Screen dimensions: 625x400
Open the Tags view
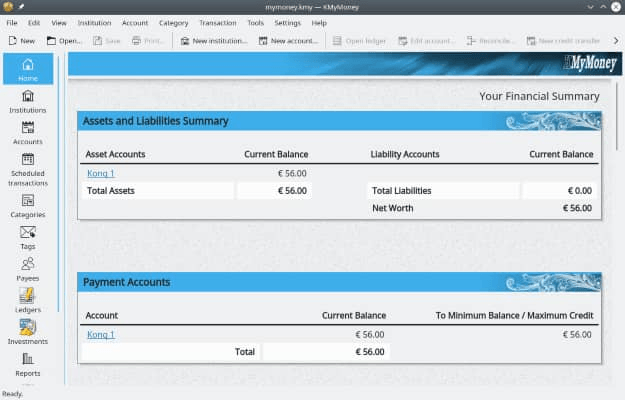(28, 238)
